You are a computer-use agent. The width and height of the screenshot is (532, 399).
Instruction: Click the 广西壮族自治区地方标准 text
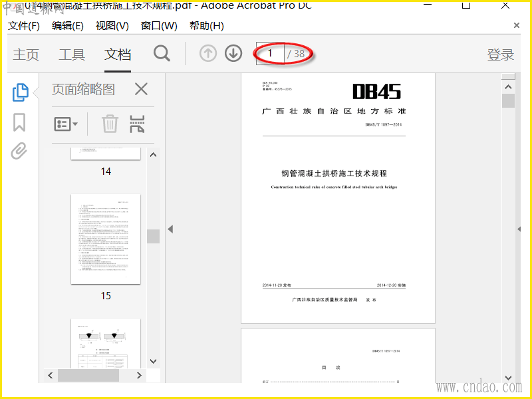(x=334, y=111)
